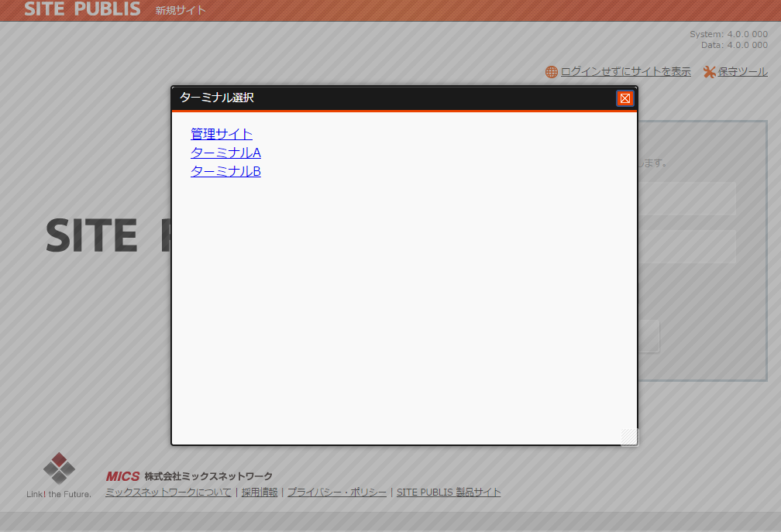
Task: Click the globe icon beside ログインせずにサイトを表示
Action: (552, 72)
